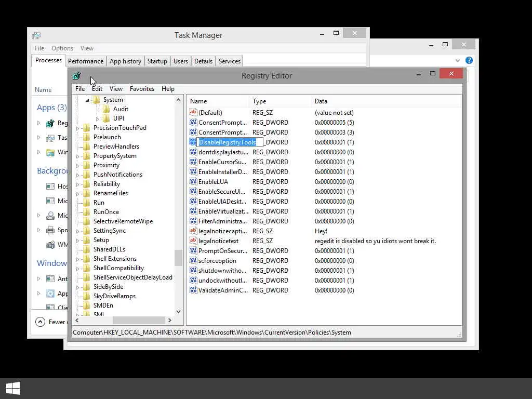This screenshot has height=399, width=532.
Task: Switch to the Startup tab
Action: (157, 61)
